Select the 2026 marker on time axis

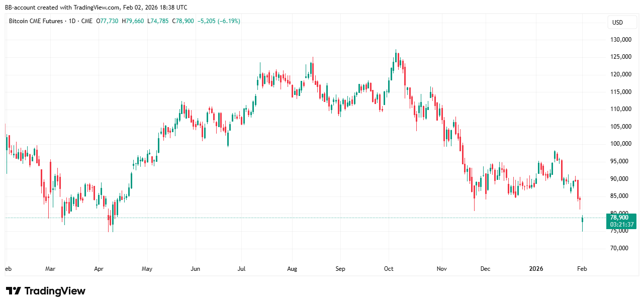tap(536, 269)
